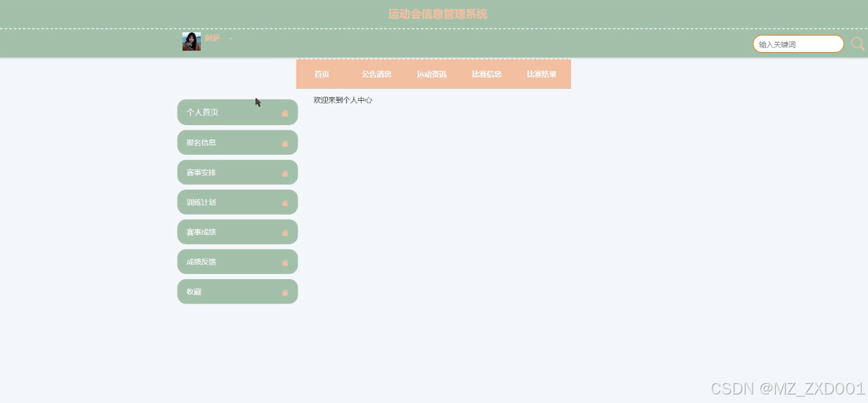Select 赛事安排 in the sidebar
This screenshot has width=868, height=403.
pos(238,173)
